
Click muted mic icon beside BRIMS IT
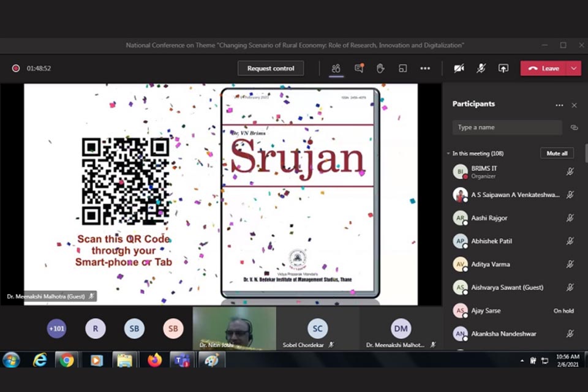(570, 171)
